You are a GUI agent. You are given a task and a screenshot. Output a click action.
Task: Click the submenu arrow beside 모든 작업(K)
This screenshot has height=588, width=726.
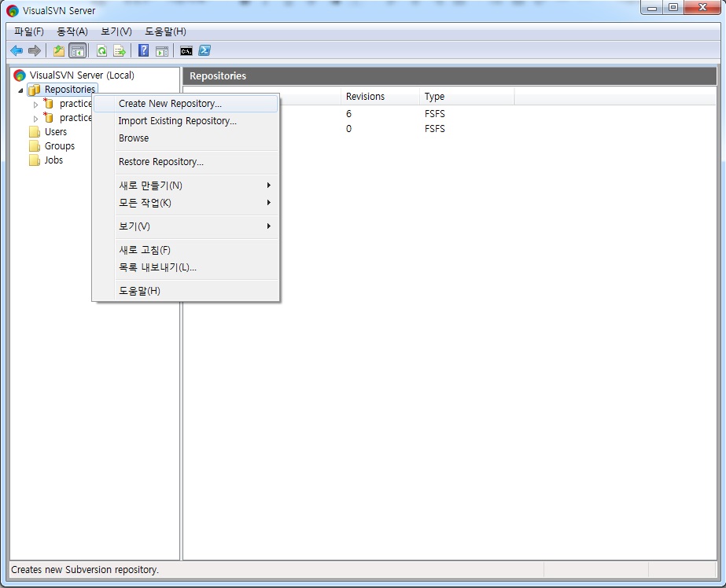coord(268,203)
